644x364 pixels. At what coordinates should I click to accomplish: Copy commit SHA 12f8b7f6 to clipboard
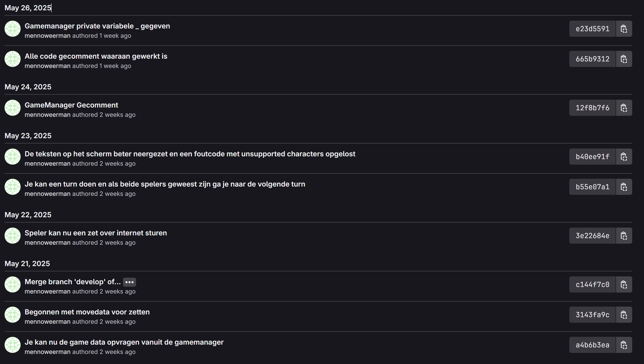tap(624, 108)
